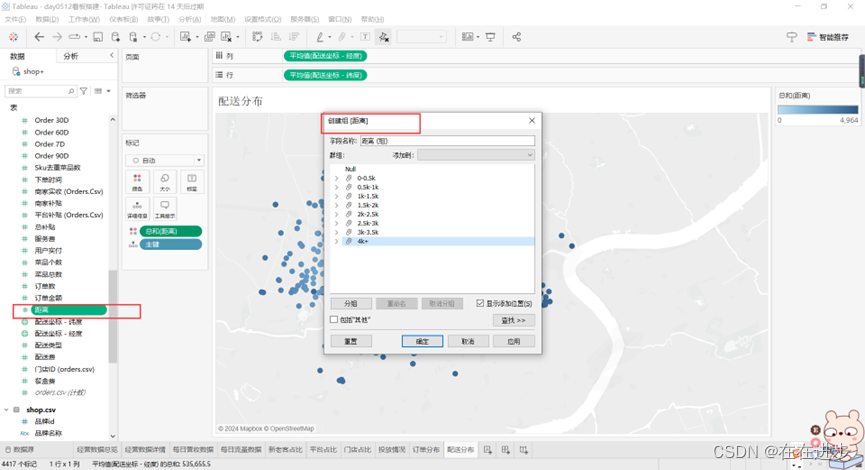This screenshot has width=865, height=470.
Task: Click the Tooltip card in Marks
Action: pyautogui.click(x=164, y=209)
